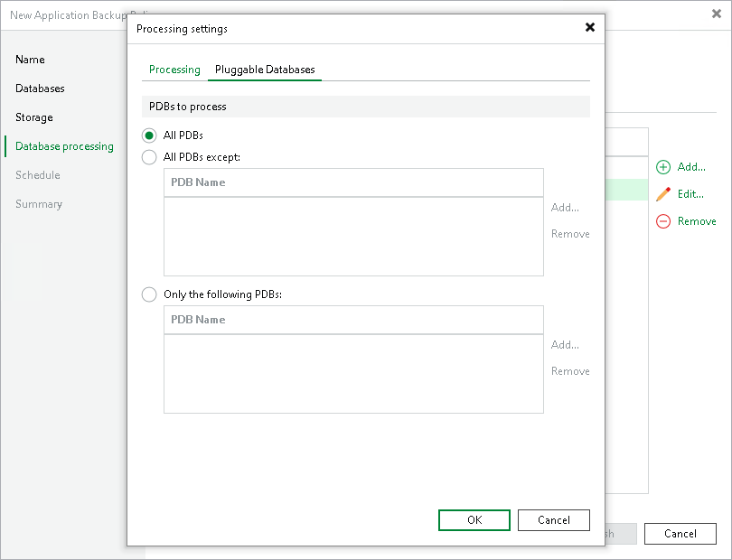Screen dimensions: 732x560
Task: Click Remove beside the inclusion PDB list
Action: [x=570, y=370]
